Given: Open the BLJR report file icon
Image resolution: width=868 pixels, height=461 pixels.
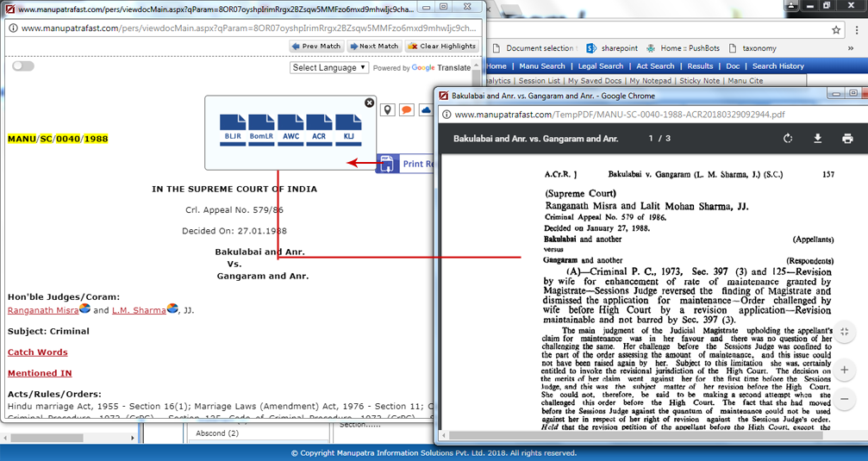Looking at the screenshot, I should tap(233, 130).
